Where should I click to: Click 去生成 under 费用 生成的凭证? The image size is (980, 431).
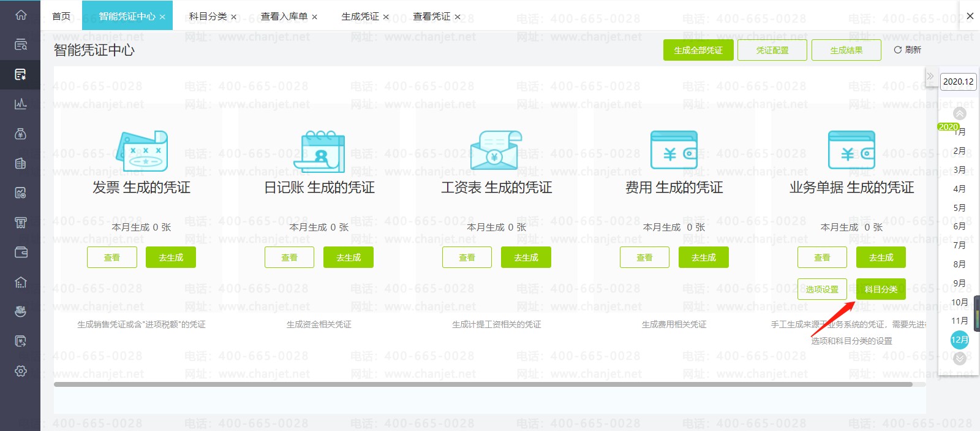(704, 257)
